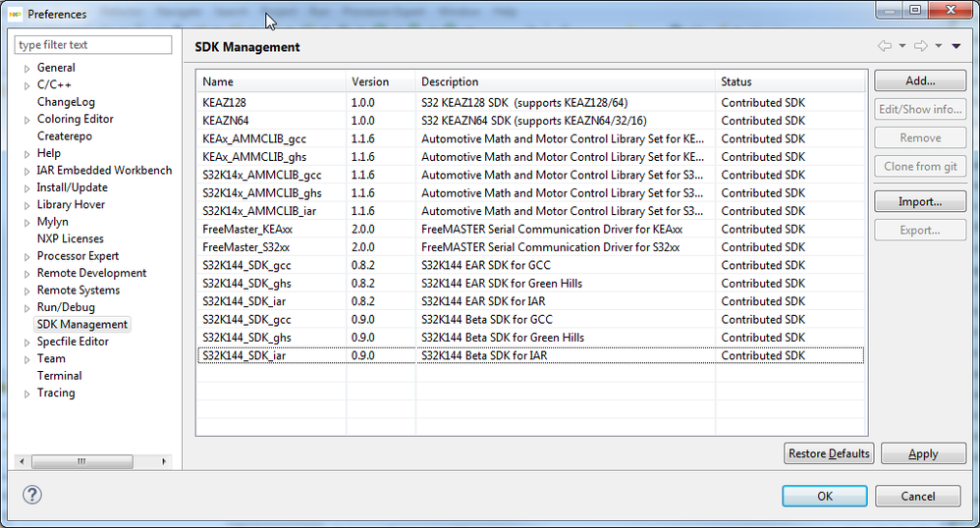Click the Apply button
The width and height of the screenshot is (980, 528).
pyautogui.click(x=923, y=453)
